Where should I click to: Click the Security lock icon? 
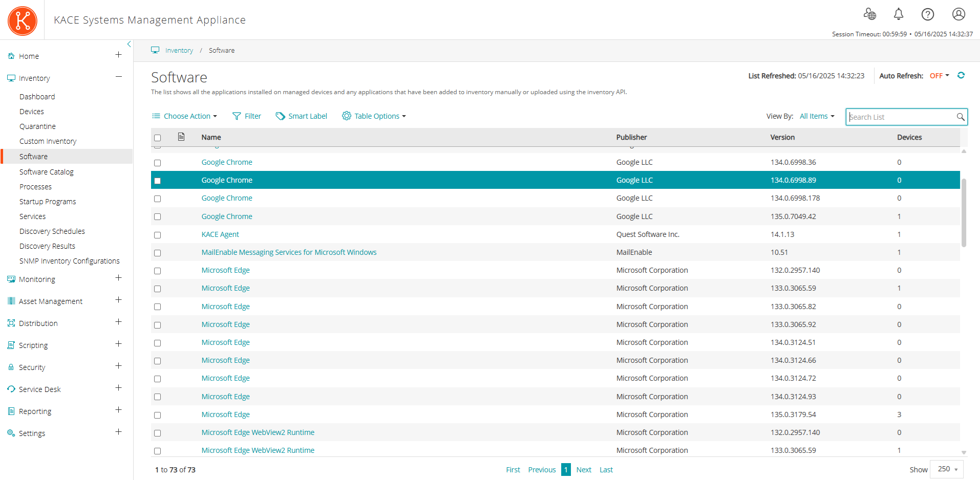click(x=11, y=367)
